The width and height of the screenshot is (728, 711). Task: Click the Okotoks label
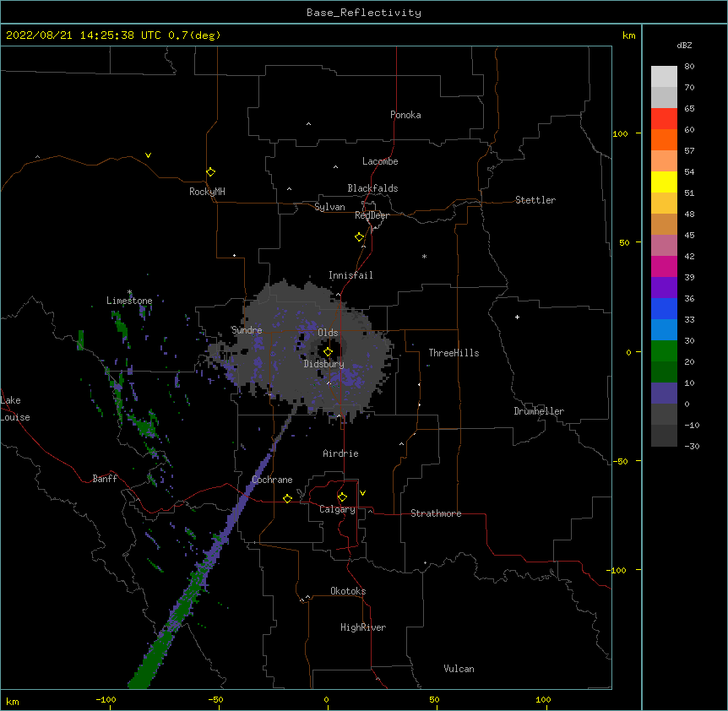pos(348,591)
